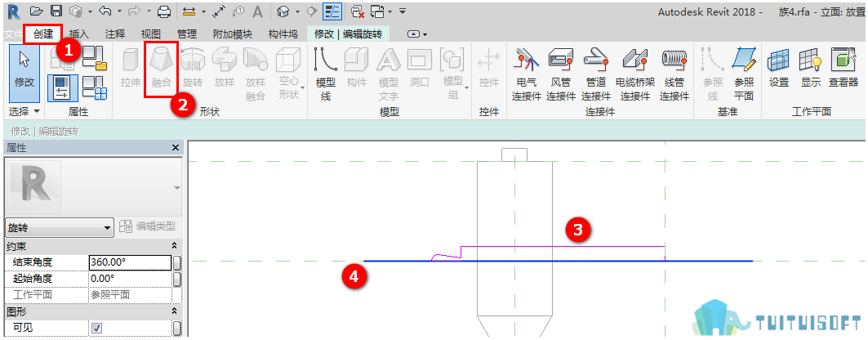Select the Sweep (放样) tool
The width and height of the screenshot is (868, 340).
(x=225, y=68)
